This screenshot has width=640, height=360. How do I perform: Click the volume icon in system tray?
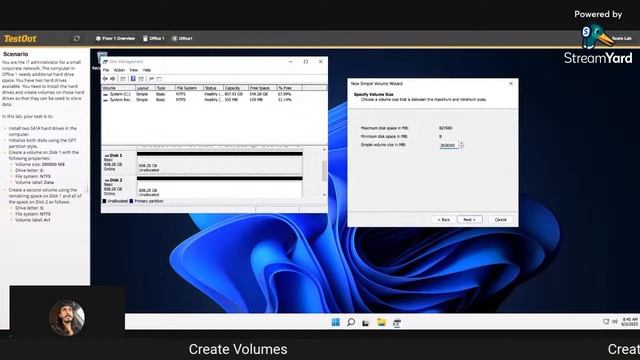point(615,322)
